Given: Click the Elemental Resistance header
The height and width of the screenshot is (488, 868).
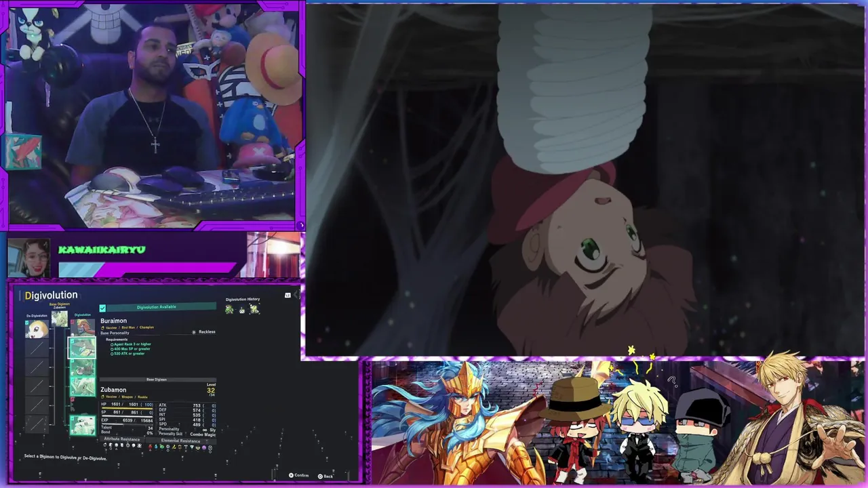Looking at the screenshot, I should [181, 441].
